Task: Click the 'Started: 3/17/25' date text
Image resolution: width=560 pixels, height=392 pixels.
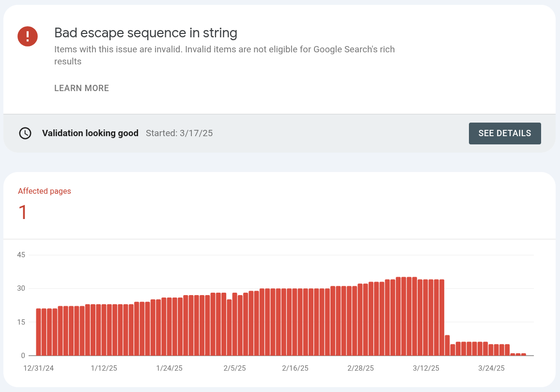Action: (179, 133)
